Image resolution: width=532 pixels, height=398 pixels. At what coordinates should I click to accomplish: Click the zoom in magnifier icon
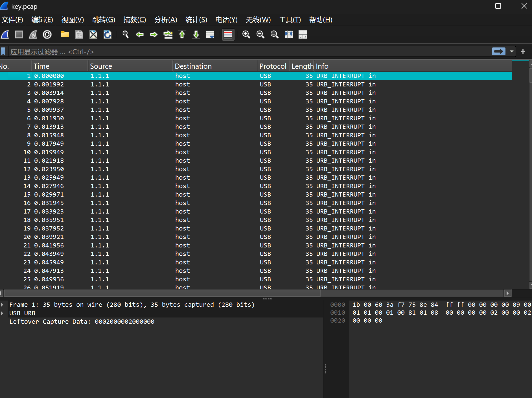pyautogui.click(x=246, y=34)
